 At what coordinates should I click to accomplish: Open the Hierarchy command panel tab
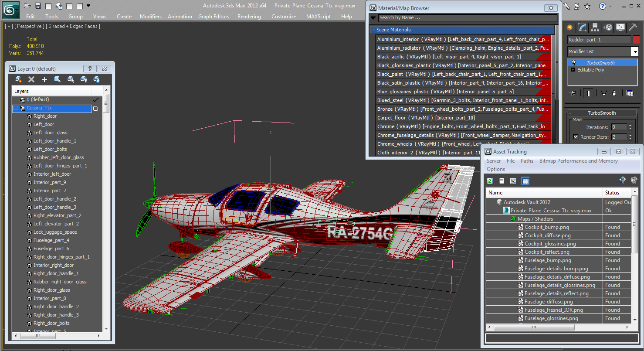pos(596,27)
